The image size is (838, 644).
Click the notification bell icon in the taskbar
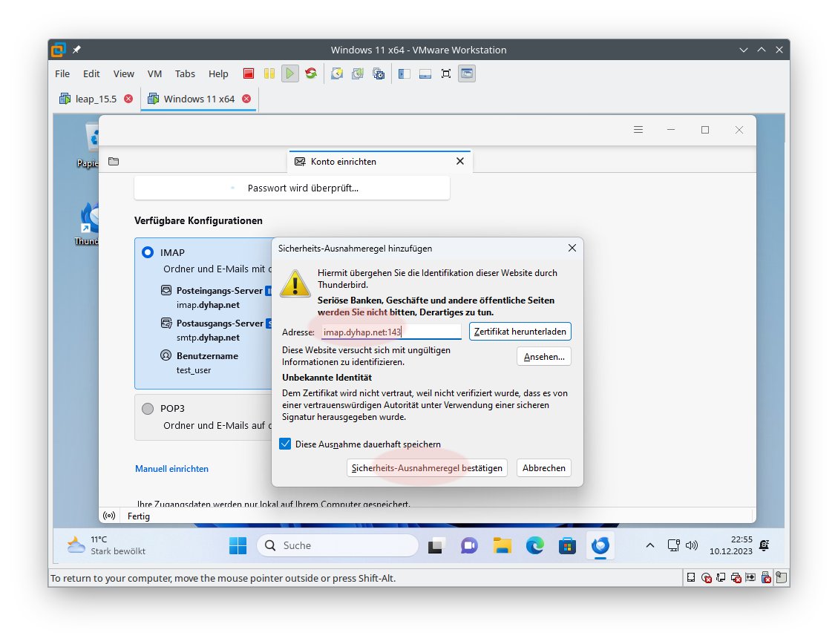pos(765,545)
